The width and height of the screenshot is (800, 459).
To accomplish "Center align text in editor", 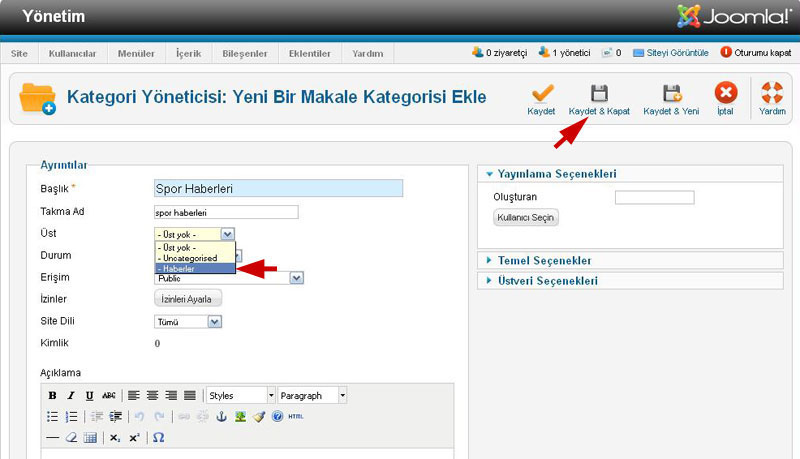I will [x=152, y=395].
